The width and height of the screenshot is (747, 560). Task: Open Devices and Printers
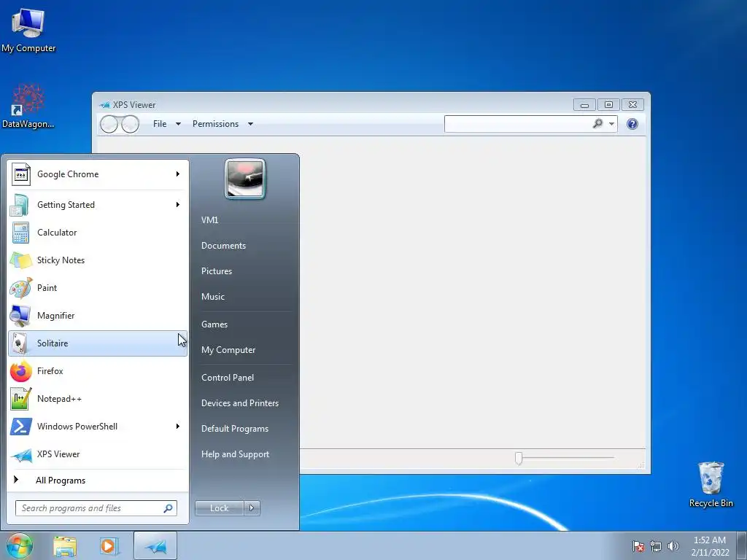click(x=239, y=403)
